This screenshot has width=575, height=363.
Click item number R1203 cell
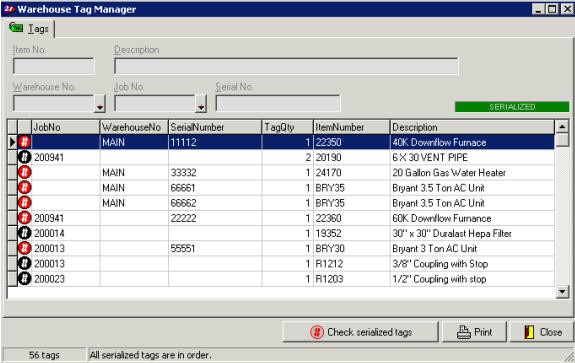pos(352,279)
